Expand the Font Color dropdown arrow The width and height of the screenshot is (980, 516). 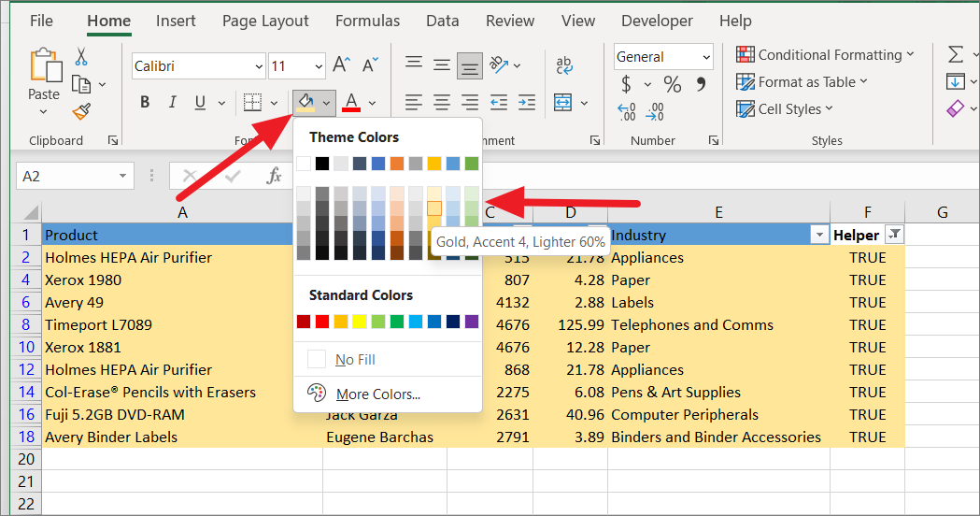pyautogui.click(x=373, y=103)
